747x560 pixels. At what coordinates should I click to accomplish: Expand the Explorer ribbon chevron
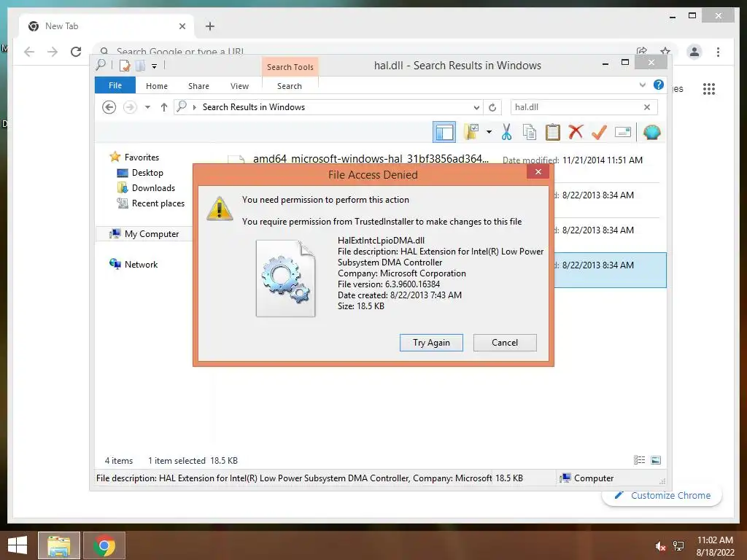click(x=642, y=85)
